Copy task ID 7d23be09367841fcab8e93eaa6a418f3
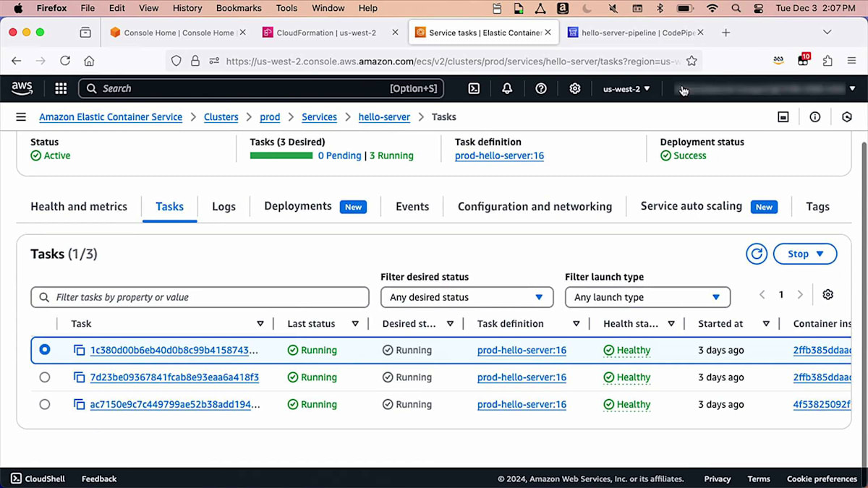This screenshot has height=488, width=868. 79,377
